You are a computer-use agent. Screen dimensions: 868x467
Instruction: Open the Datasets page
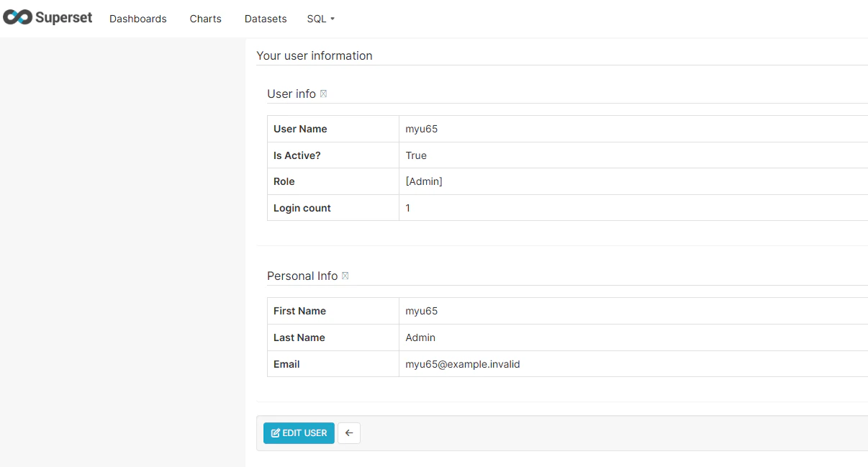pyautogui.click(x=266, y=19)
